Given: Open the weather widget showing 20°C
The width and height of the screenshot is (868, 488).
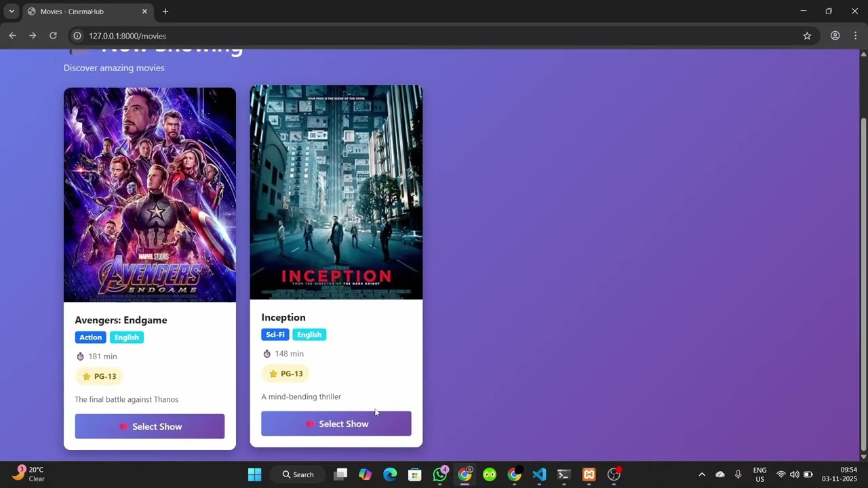Looking at the screenshot, I should (28, 474).
